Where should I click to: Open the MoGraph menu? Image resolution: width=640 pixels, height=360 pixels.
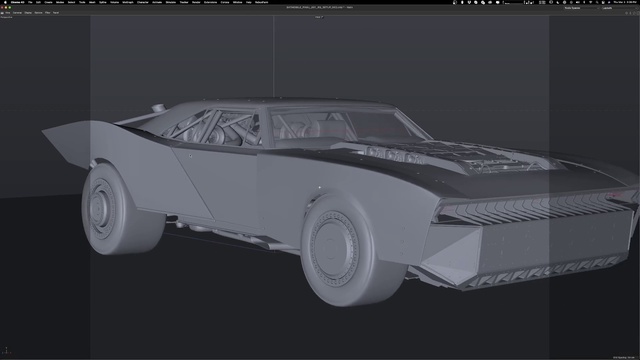pos(128,2)
